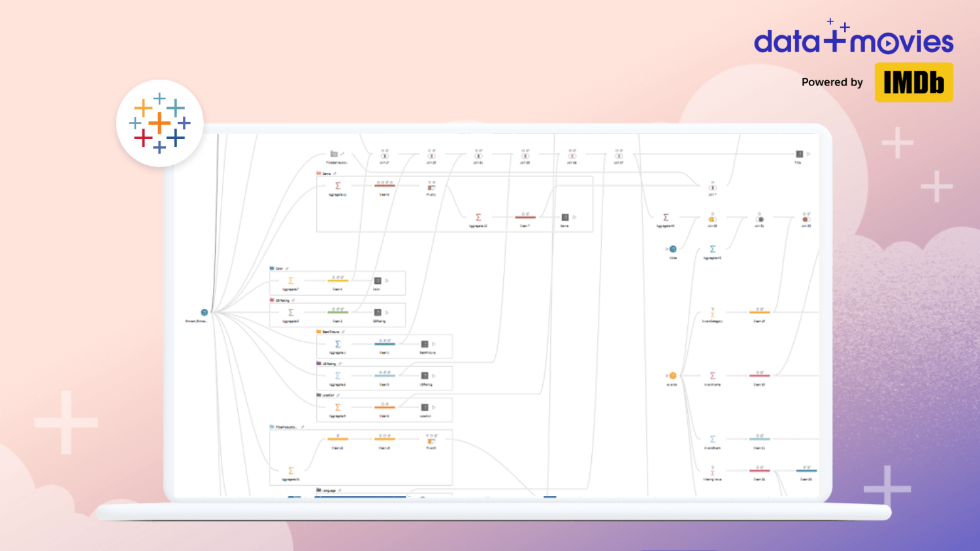The width and height of the screenshot is (980, 551).
Task: Click the Tableau logo badge
Action: tap(160, 123)
